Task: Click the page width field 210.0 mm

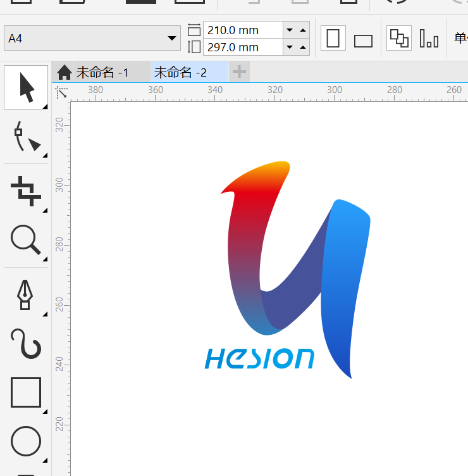Action: 243,30
